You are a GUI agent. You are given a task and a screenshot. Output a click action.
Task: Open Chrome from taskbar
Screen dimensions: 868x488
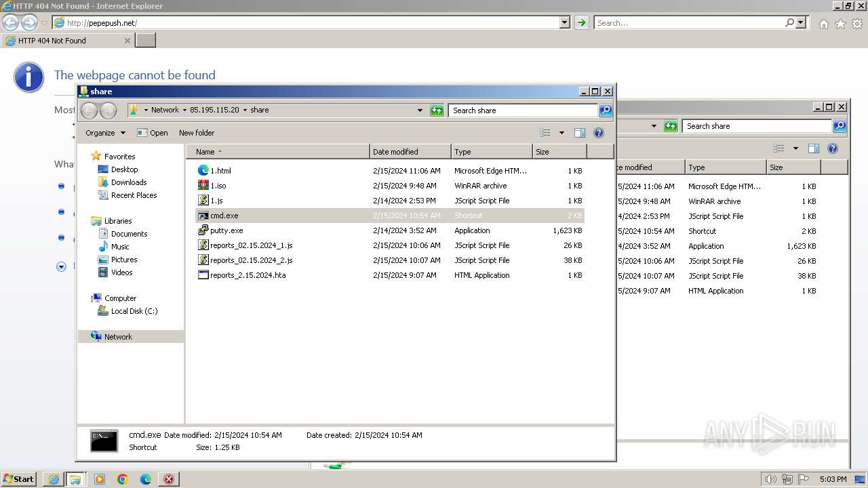point(123,479)
